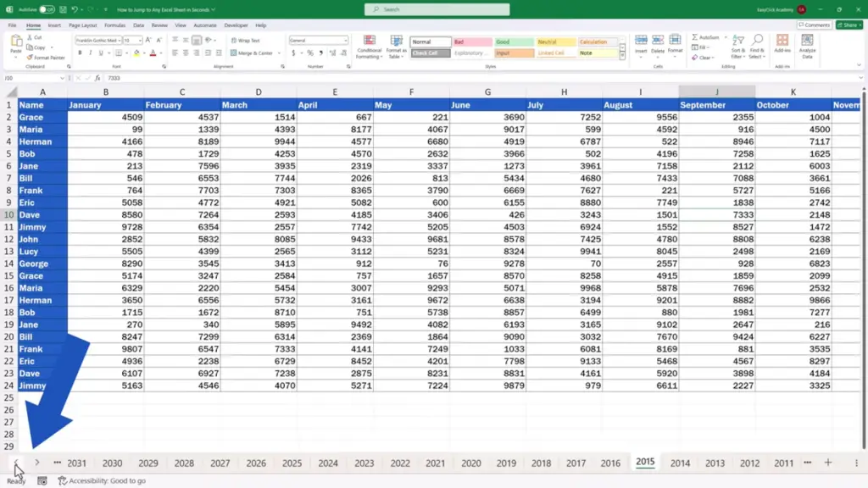This screenshot has height=488, width=868.
Task: Toggle Center horizontal alignment
Action: coord(186,53)
